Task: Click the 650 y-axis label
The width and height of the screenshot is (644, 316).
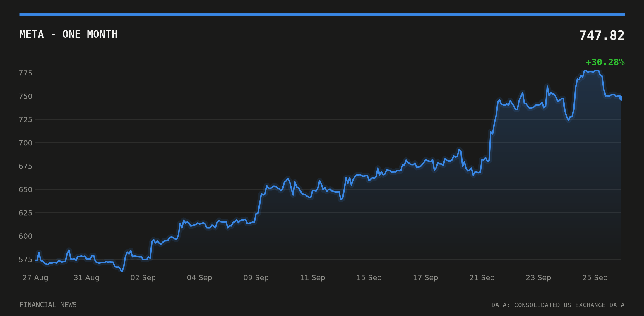Action: pyautogui.click(x=25, y=190)
